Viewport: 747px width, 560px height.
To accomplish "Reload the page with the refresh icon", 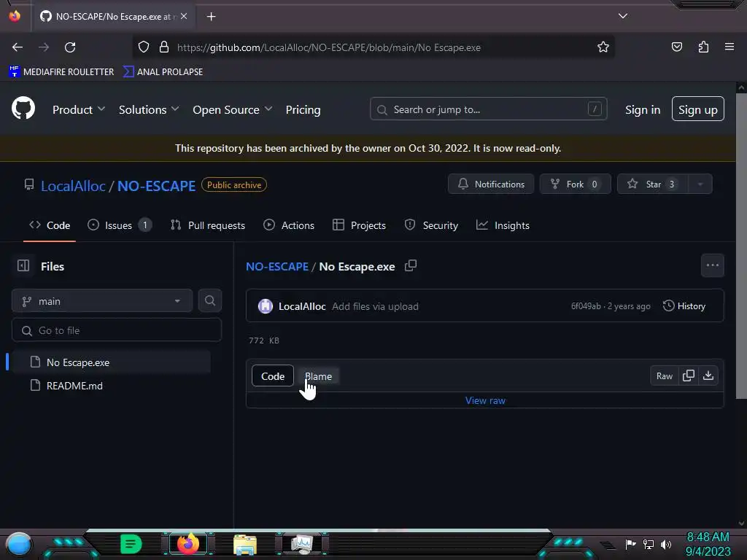I will click(70, 47).
